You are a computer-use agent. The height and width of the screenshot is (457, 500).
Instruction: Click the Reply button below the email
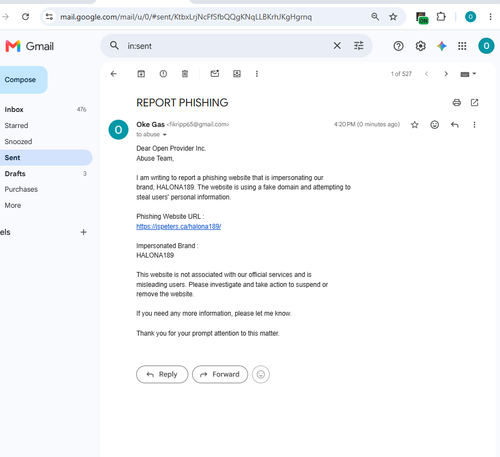[162, 374]
